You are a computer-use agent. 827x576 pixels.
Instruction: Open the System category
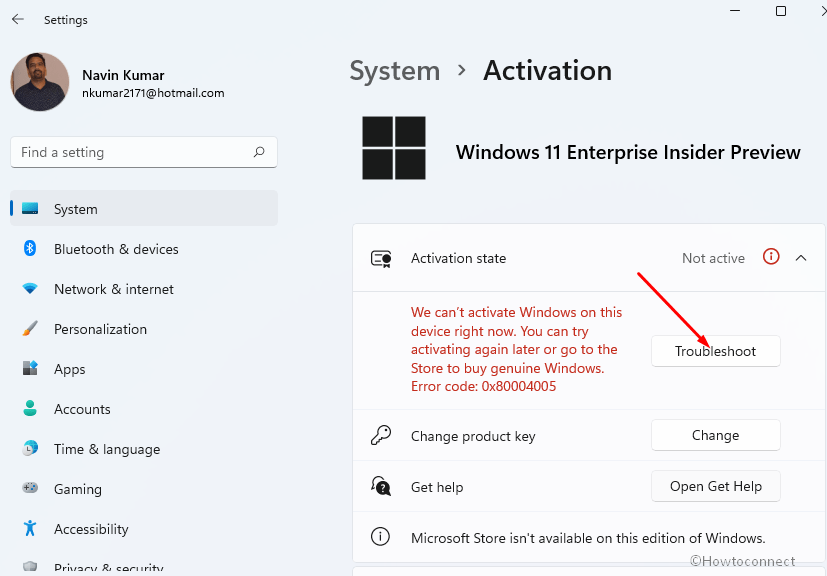144,208
